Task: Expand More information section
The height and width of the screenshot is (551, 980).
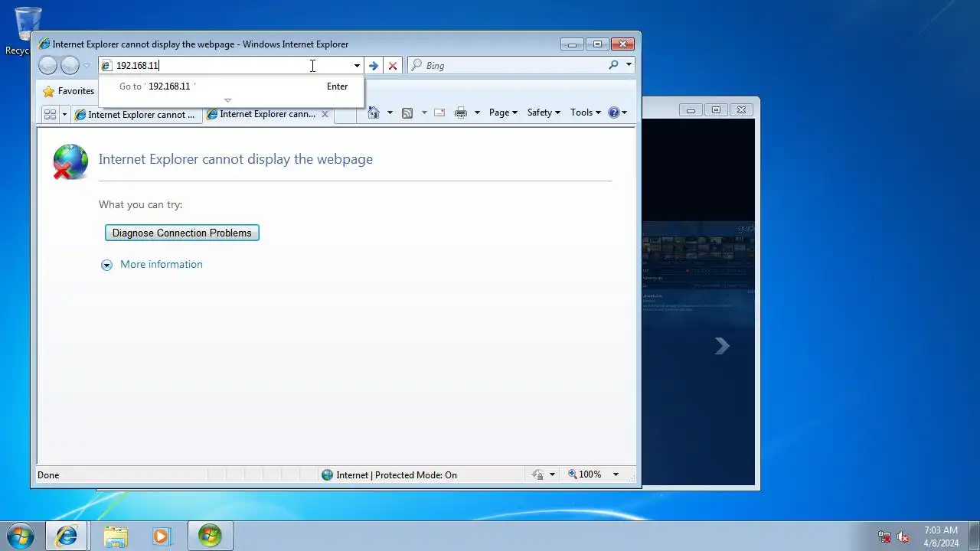Action: pos(106,265)
